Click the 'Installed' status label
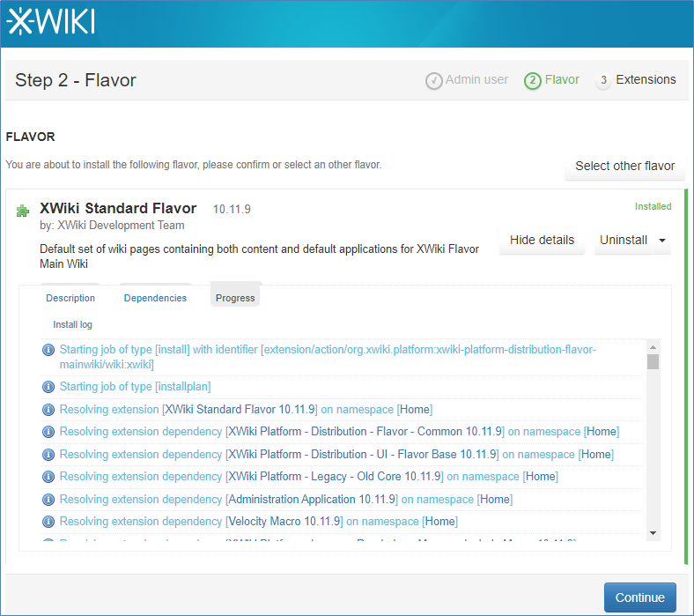This screenshot has width=694, height=616. pos(653,206)
